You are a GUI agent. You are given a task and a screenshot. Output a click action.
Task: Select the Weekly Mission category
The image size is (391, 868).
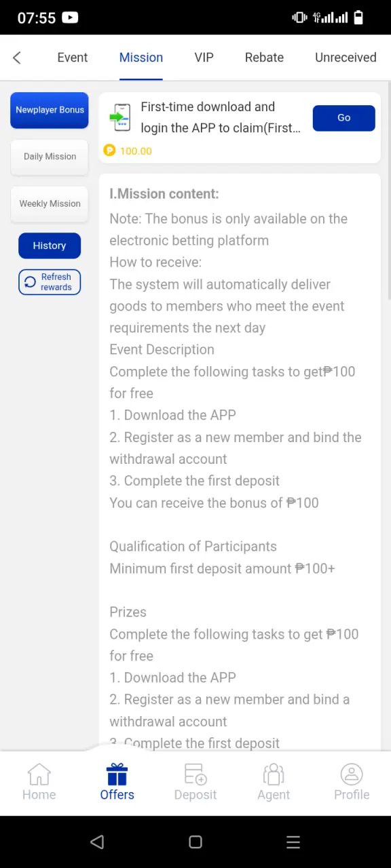(x=50, y=203)
